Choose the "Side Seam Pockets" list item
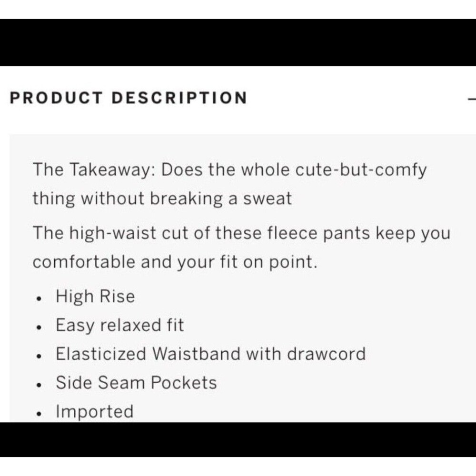This screenshot has height=476, width=476. tap(136, 383)
